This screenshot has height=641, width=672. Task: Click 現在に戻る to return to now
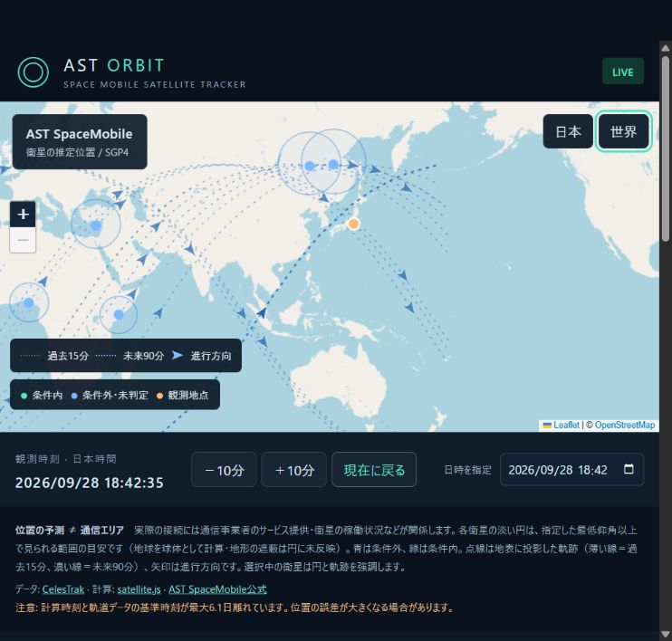374,470
